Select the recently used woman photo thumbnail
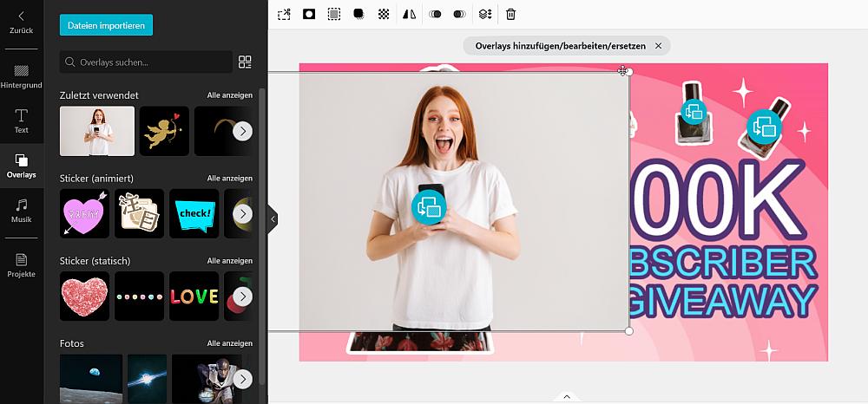This screenshot has width=868, height=404. coord(97,131)
